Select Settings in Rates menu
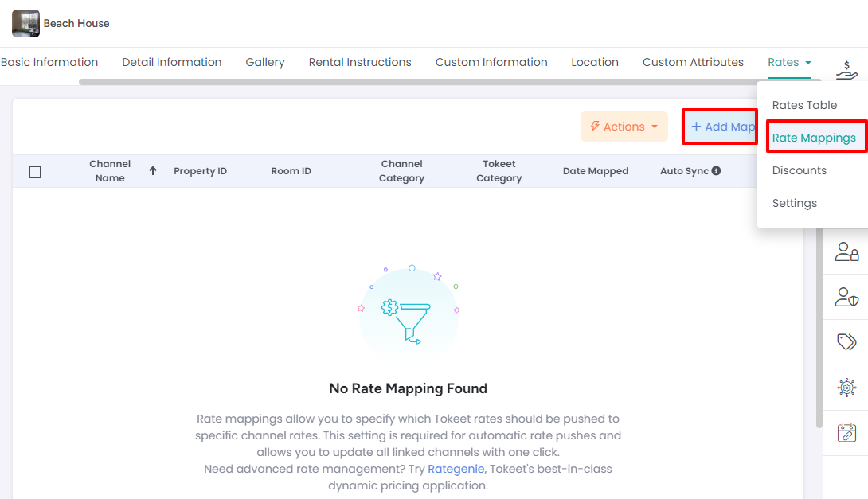The image size is (868, 499). pos(794,203)
